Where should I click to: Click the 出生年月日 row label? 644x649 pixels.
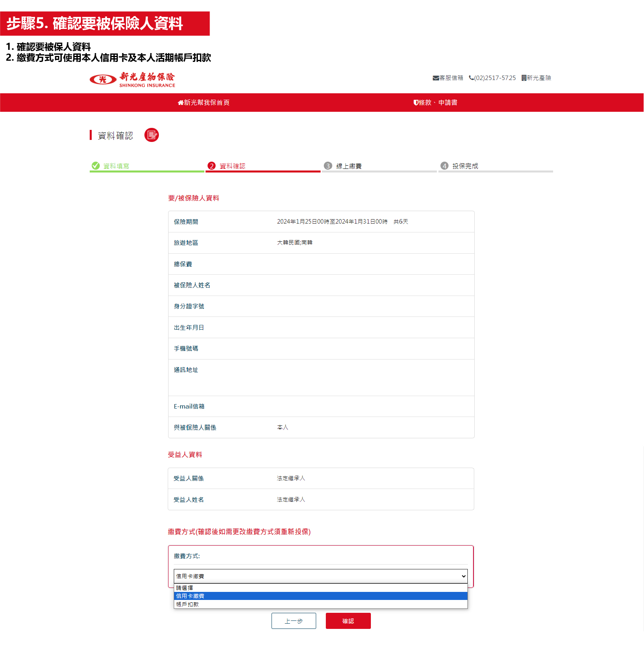click(189, 327)
